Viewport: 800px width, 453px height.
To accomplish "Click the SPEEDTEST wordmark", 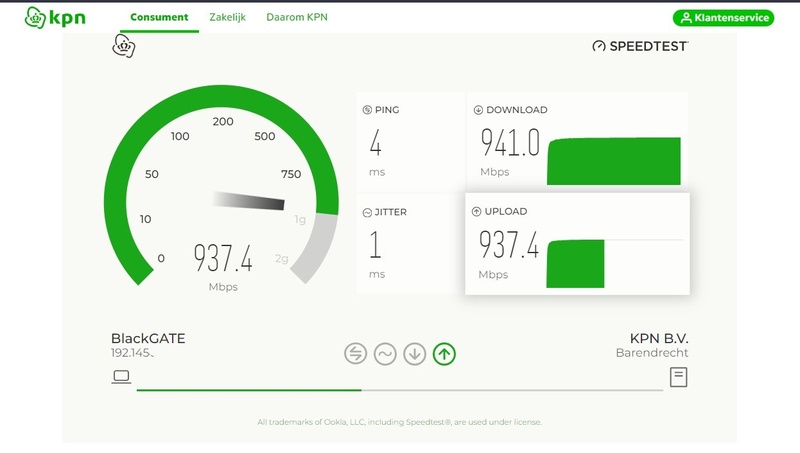I will (x=648, y=46).
